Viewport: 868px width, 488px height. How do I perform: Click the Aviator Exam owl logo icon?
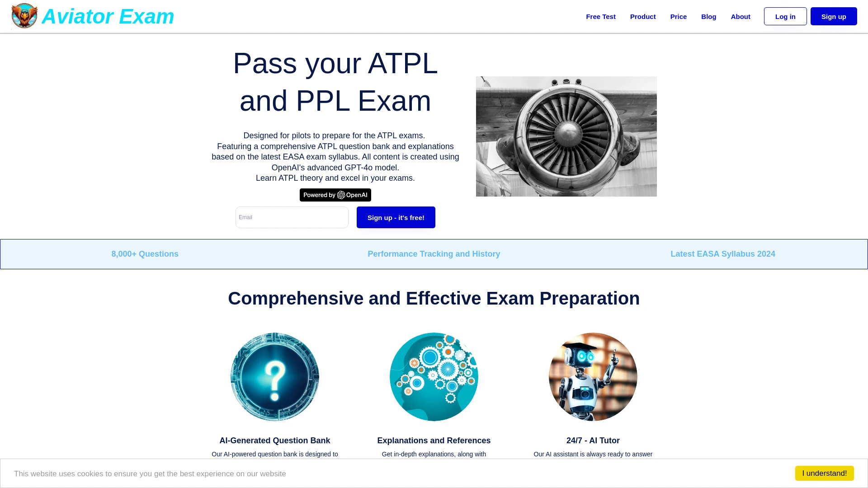(24, 16)
